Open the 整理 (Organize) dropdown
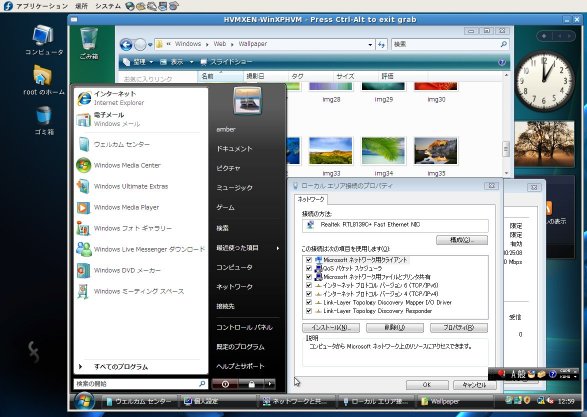Viewport: 587px width, 417px height. tap(138, 62)
